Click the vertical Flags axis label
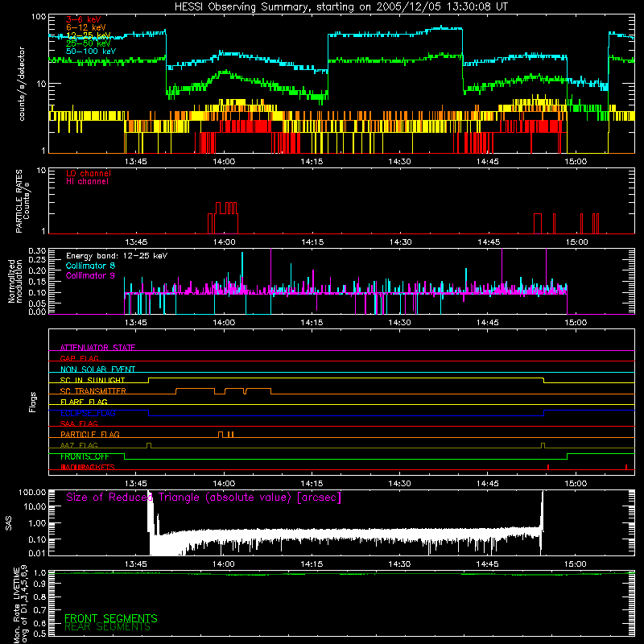Image resolution: width=644 pixels, height=644 pixels. pyautogui.click(x=32, y=402)
